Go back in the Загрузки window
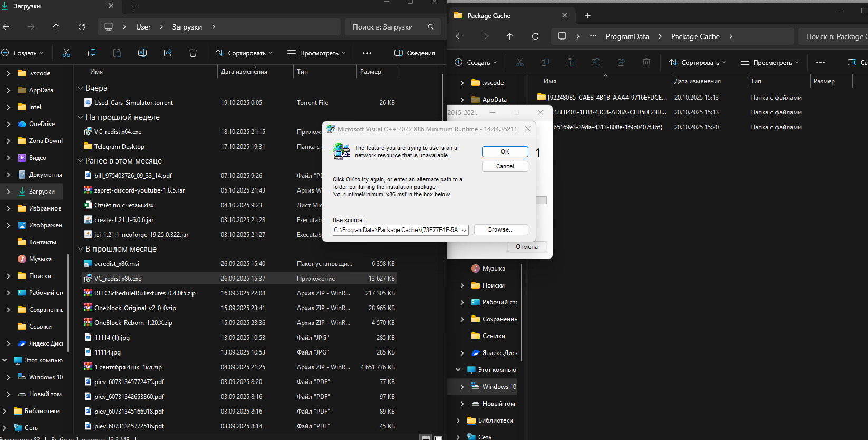868x440 pixels. (x=6, y=27)
